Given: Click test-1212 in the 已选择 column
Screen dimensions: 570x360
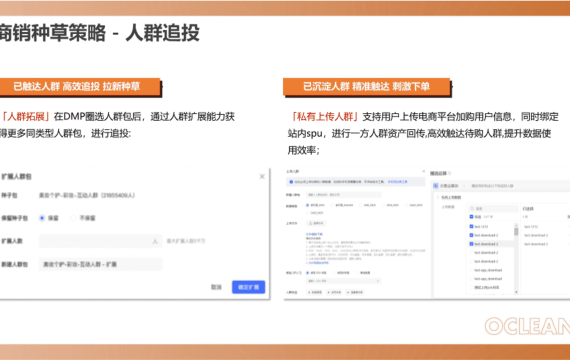Looking at the screenshot, I should pyautogui.click(x=531, y=227).
